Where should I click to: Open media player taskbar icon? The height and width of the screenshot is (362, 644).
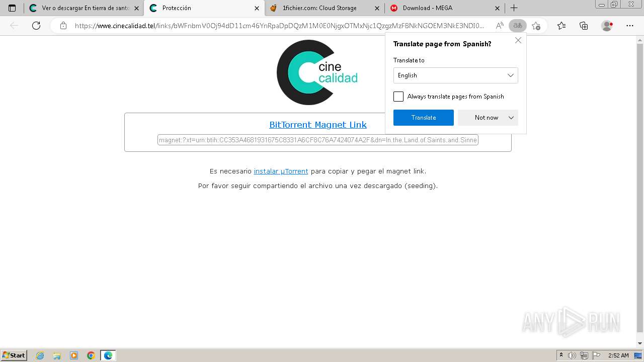74,355
